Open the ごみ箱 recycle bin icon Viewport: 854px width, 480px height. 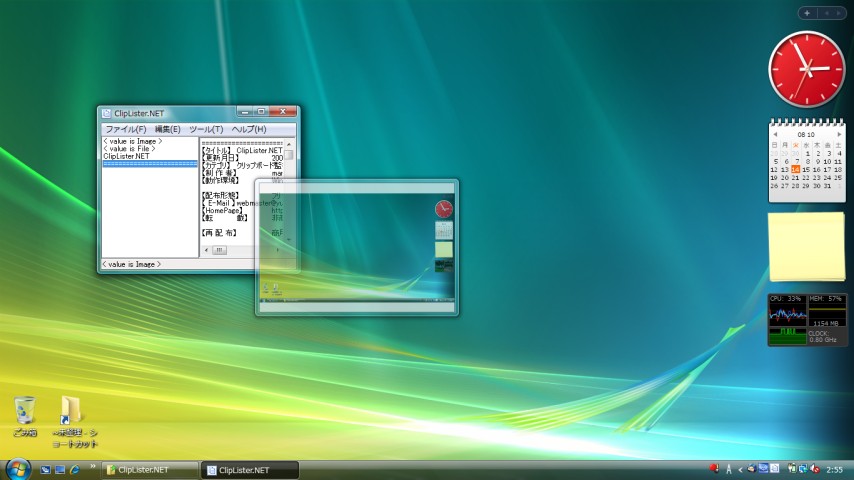pyautogui.click(x=25, y=416)
